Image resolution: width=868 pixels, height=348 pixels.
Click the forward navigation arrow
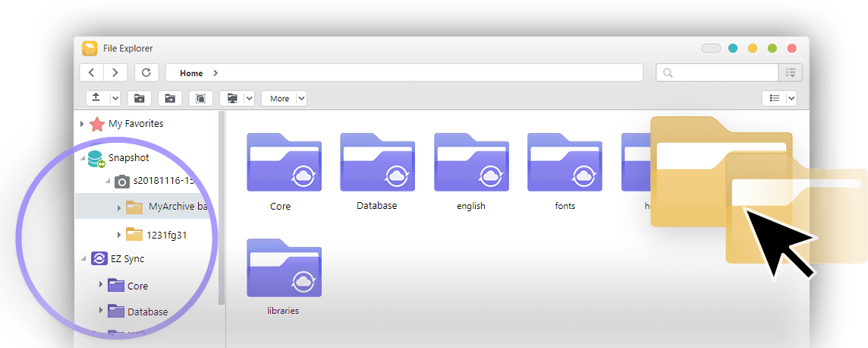click(115, 73)
